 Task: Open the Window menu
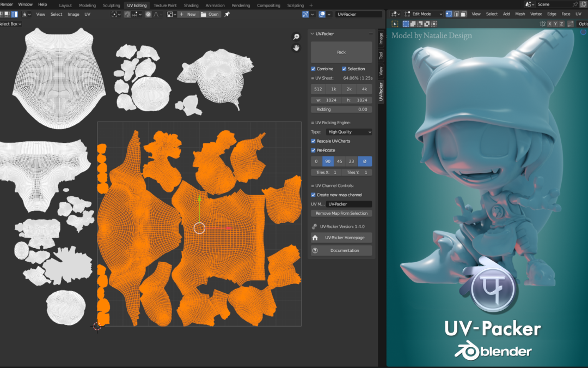25,4
